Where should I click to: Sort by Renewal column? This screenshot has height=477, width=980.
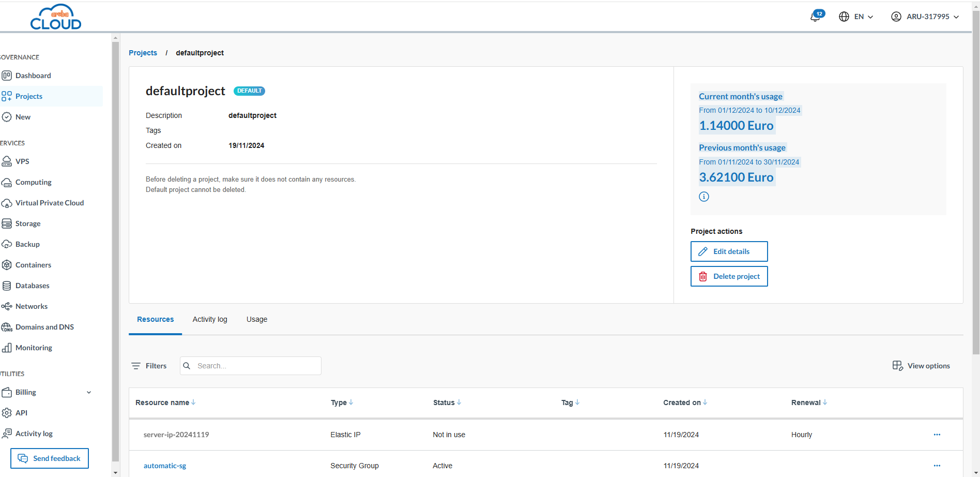tap(809, 403)
